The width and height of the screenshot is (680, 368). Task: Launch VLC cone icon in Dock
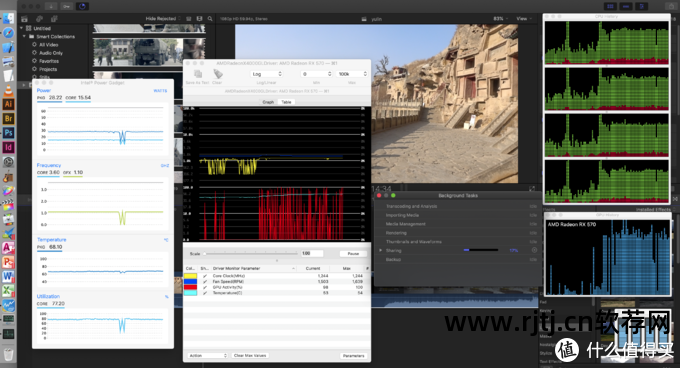coord(8,91)
